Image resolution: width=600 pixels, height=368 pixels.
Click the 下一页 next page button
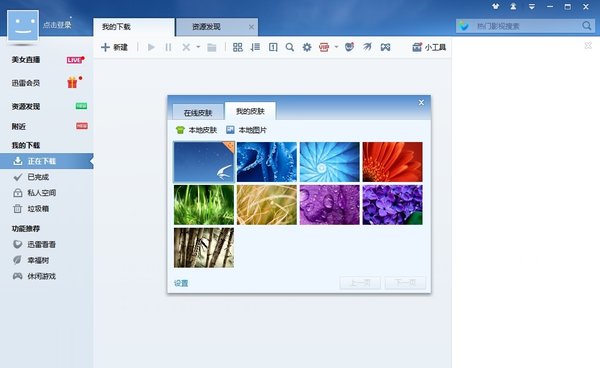(405, 283)
